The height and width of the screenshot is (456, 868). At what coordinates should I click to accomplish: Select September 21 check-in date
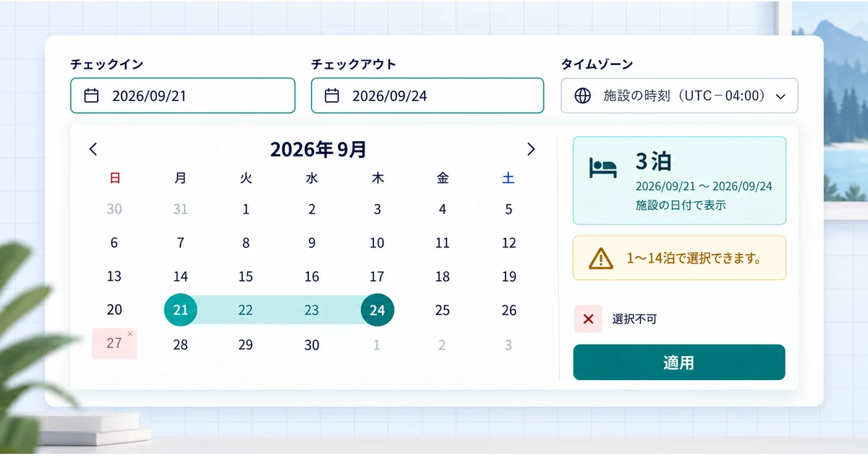(x=181, y=310)
